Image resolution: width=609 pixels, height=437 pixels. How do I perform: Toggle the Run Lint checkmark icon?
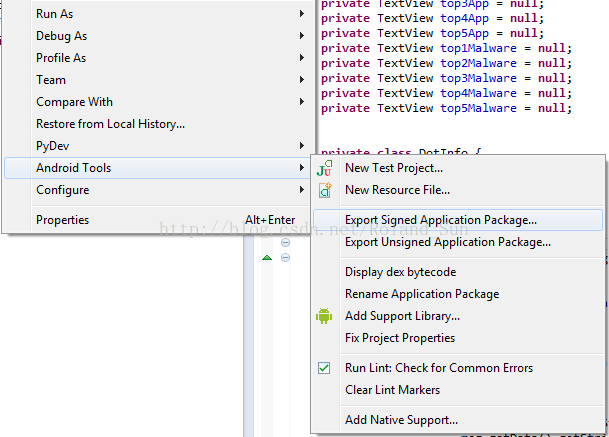click(x=324, y=368)
